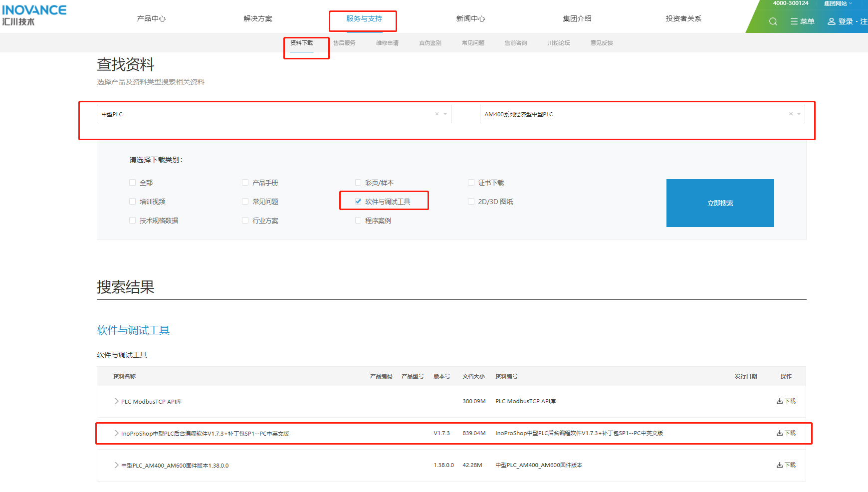The image size is (868, 492).
Task: Open the 服务与支持 menu
Action: (x=364, y=18)
